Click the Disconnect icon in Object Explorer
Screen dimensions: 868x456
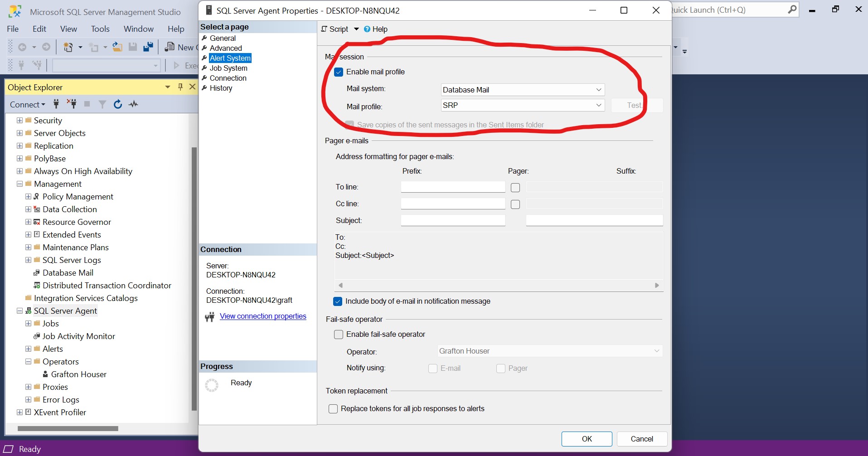pyautogui.click(x=72, y=104)
